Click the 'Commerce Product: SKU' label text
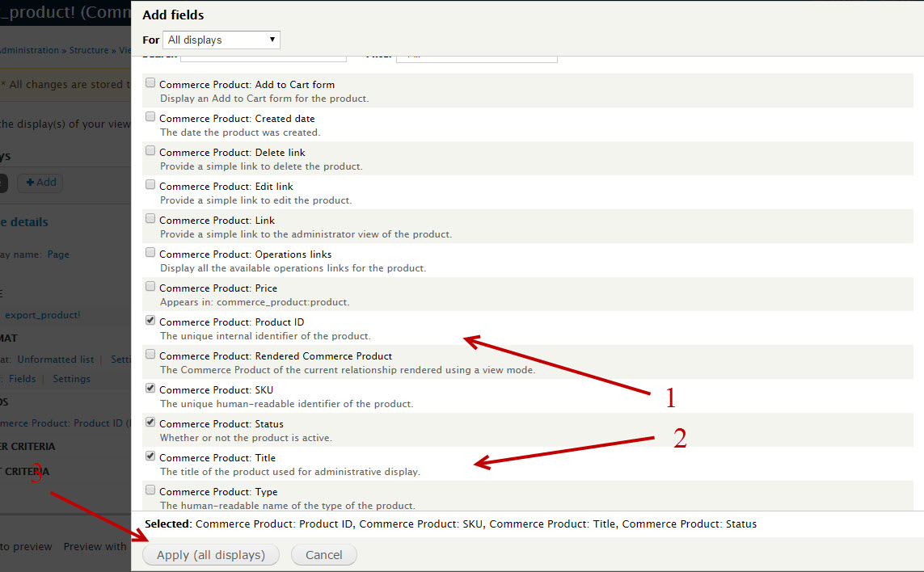The image size is (924, 572). coord(217,390)
